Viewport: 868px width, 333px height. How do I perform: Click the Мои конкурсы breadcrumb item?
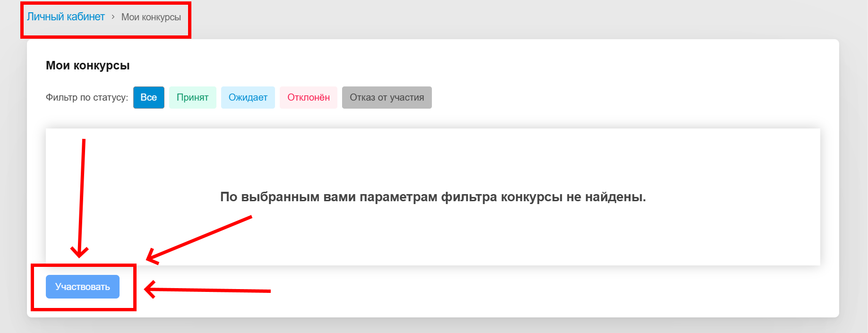click(x=151, y=17)
